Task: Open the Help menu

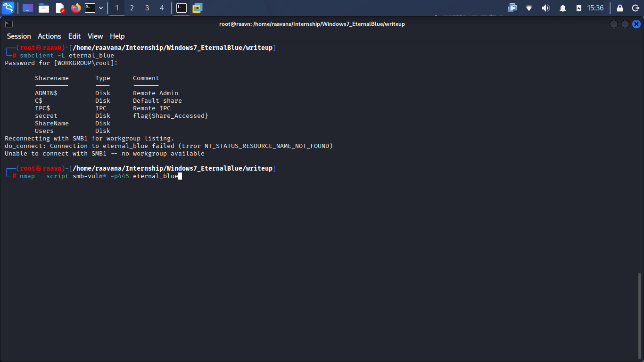Action: click(117, 36)
